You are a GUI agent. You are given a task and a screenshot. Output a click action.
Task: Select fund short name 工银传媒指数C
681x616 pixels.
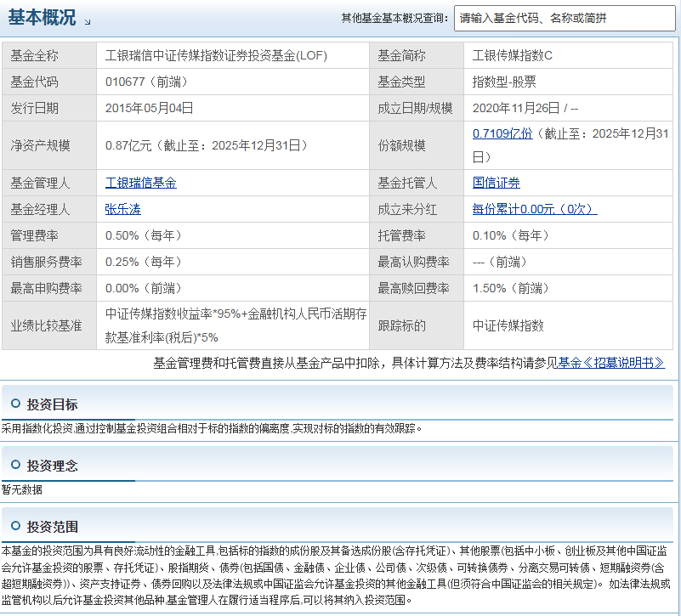click(x=512, y=55)
